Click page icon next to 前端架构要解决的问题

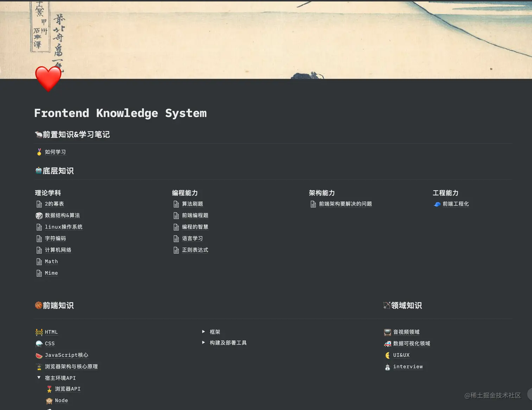click(x=313, y=204)
